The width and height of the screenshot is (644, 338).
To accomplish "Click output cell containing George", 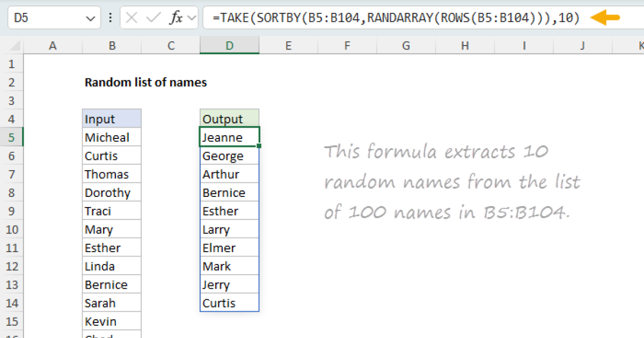I will point(229,156).
